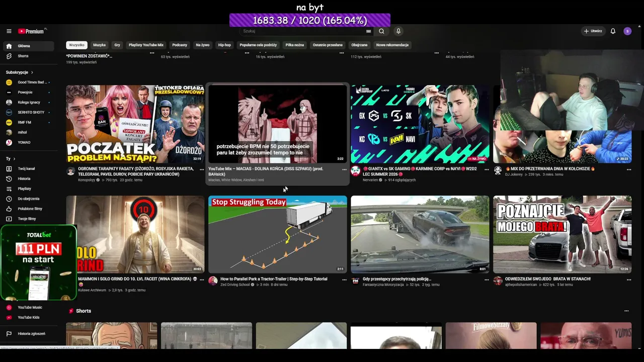This screenshot has height=362, width=644.
Task: Open the GIANTX vs SK live stream thumbnail
Action: pos(420,124)
